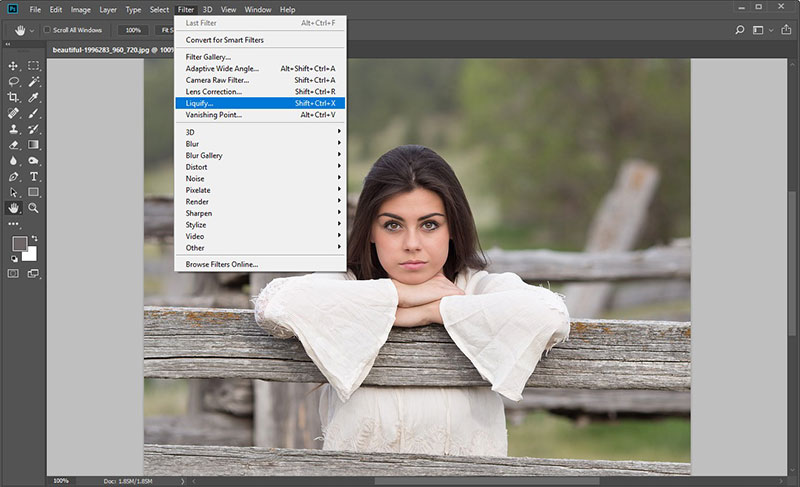Viewport: 800px width, 487px height.
Task: Click the Share image icon
Action: 786,30
